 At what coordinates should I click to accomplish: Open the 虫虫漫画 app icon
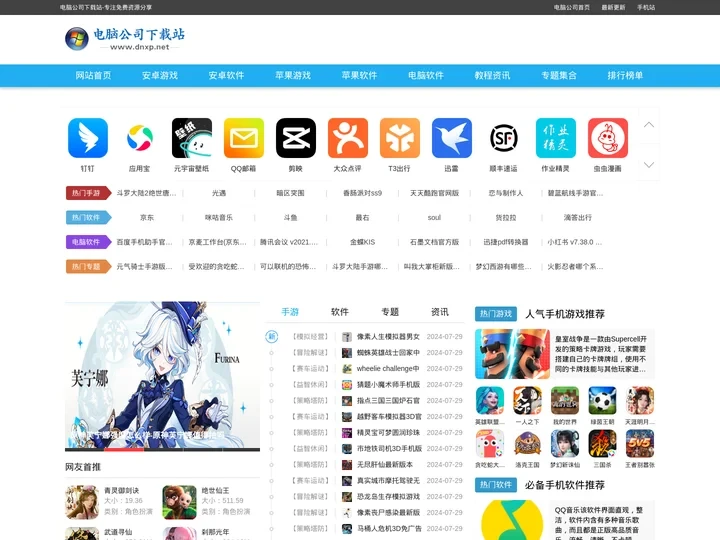coord(608,138)
